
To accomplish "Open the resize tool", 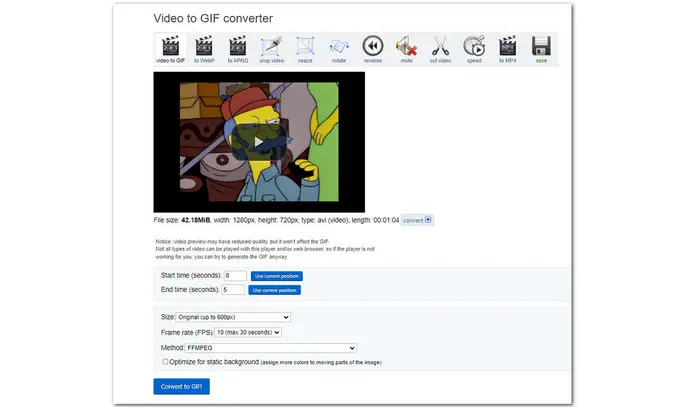I will pos(305,49).
